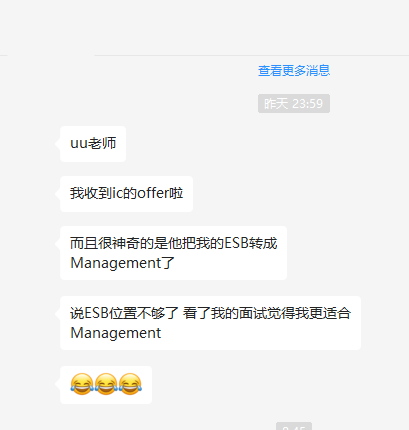Click Management ending the 更适合 message

(x=116, y=333)
